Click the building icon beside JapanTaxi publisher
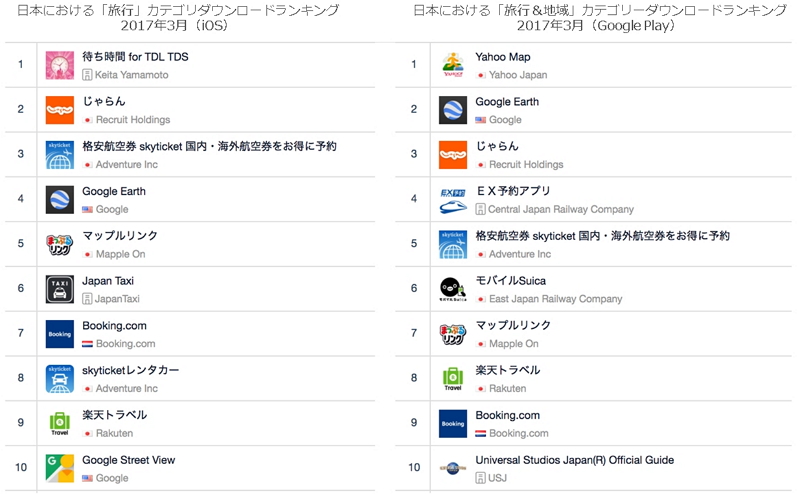 click(x=87, y=299)
